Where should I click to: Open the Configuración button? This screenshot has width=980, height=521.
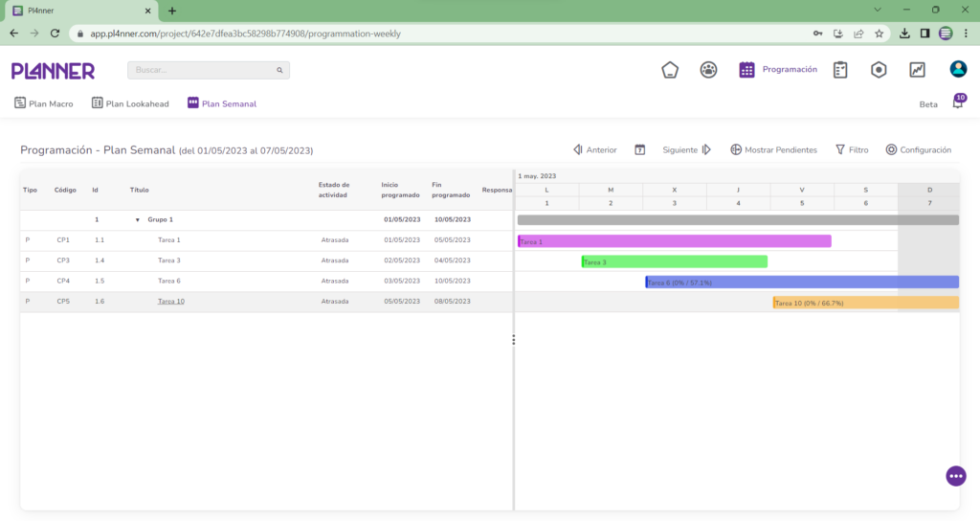[x=919, y=150]
